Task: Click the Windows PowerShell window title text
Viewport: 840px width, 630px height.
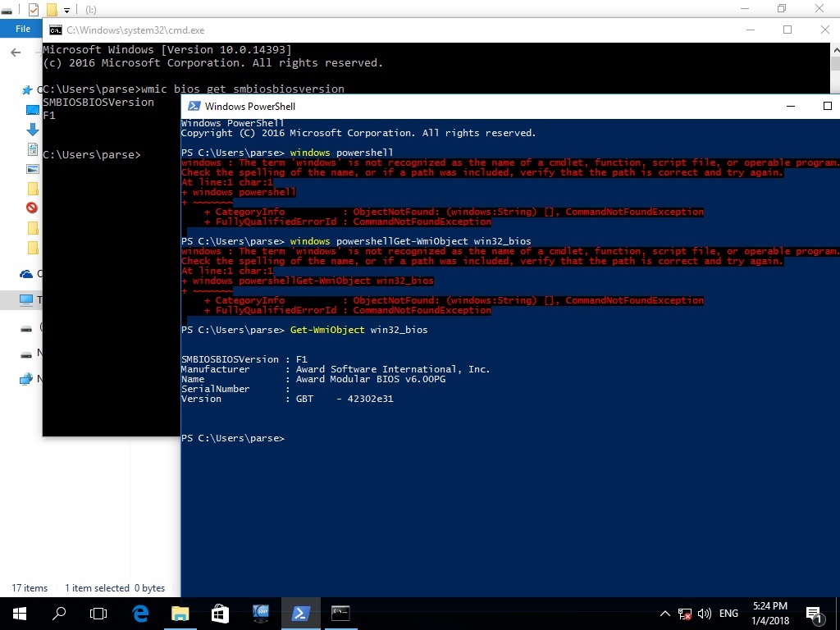Action: point(249,106)
